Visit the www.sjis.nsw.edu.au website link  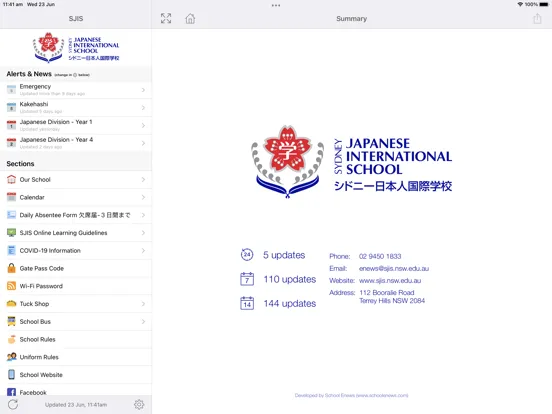coord(390,281)
